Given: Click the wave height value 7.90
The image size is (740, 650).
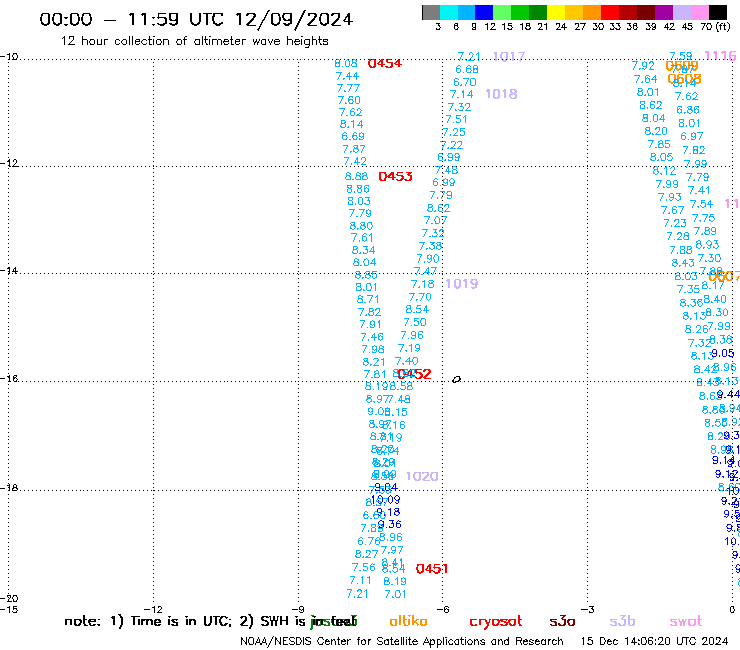Looking at the screenshot, I should (428, 259).
